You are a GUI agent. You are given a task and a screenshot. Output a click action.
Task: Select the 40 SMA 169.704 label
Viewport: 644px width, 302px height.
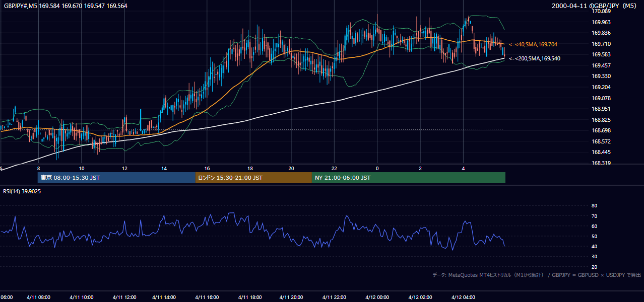(533, 44)
